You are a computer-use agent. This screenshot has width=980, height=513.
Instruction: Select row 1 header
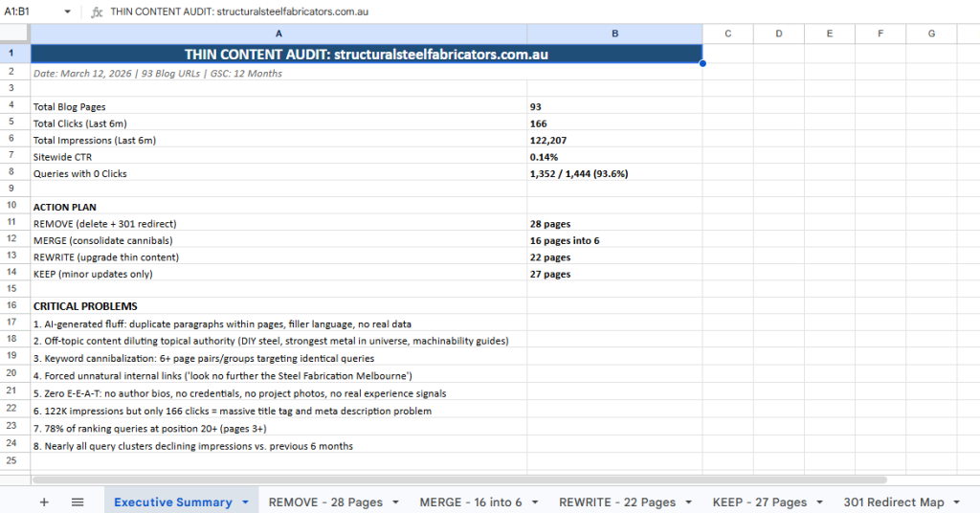(15, 54)
